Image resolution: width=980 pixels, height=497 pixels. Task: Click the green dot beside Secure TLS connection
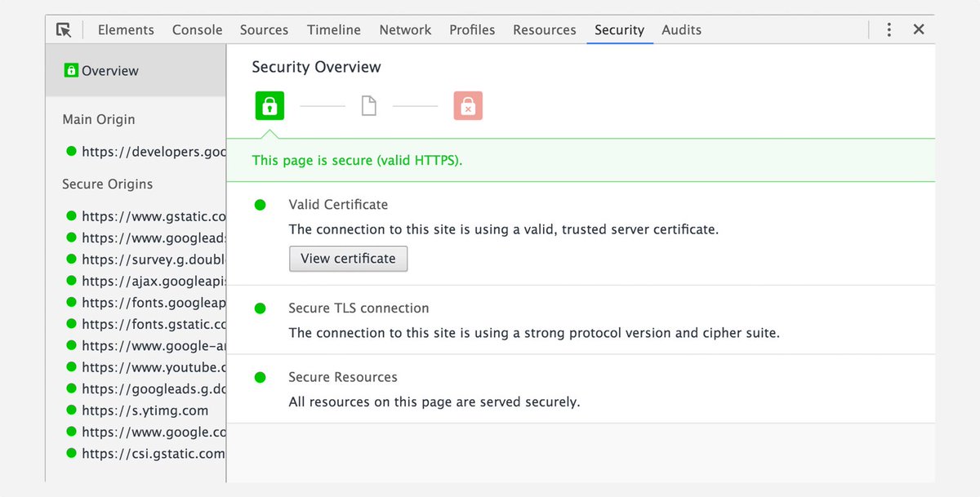[261, 308]
